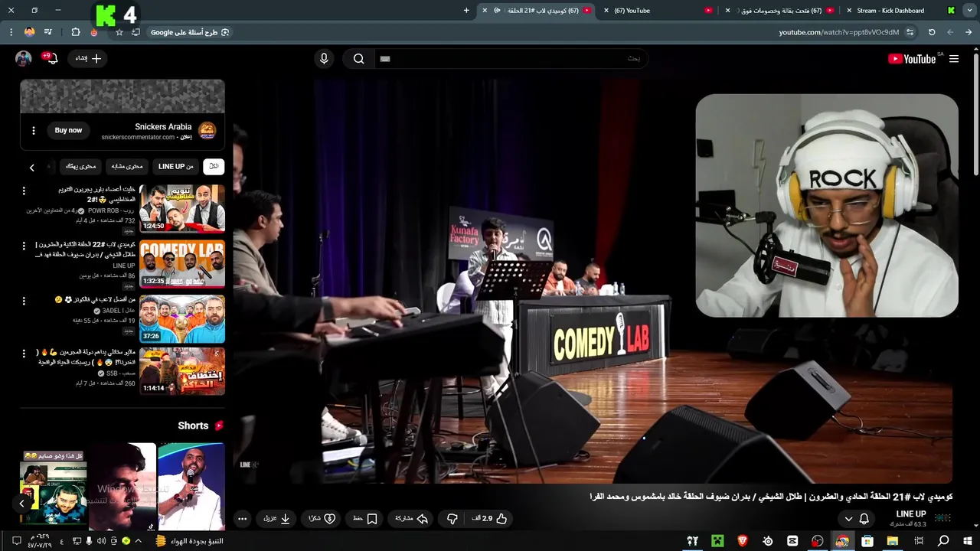Open the browser three-dot menu
This screenshot has width=980, height=551.
point(11,32)
